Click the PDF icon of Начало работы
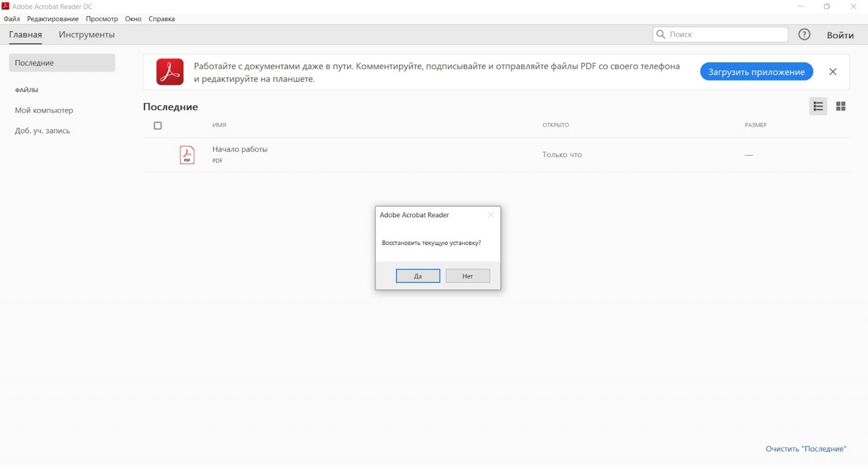 [187, 155]
